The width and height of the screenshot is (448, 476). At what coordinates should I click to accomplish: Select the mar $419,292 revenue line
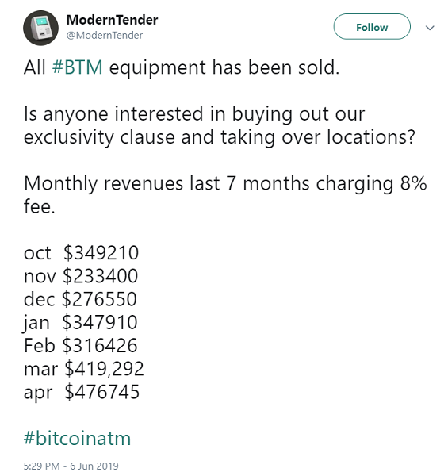[x=84, y=369]
